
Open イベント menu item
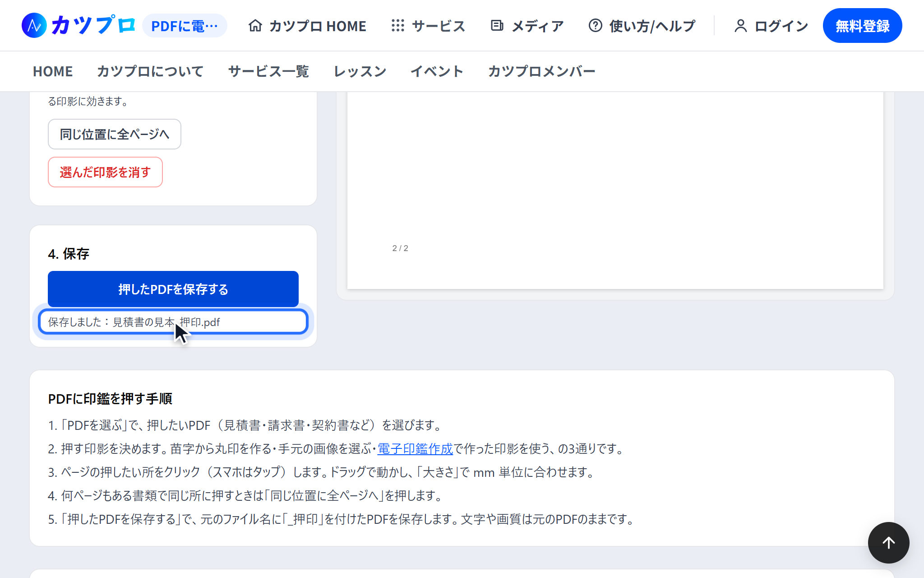437,71
